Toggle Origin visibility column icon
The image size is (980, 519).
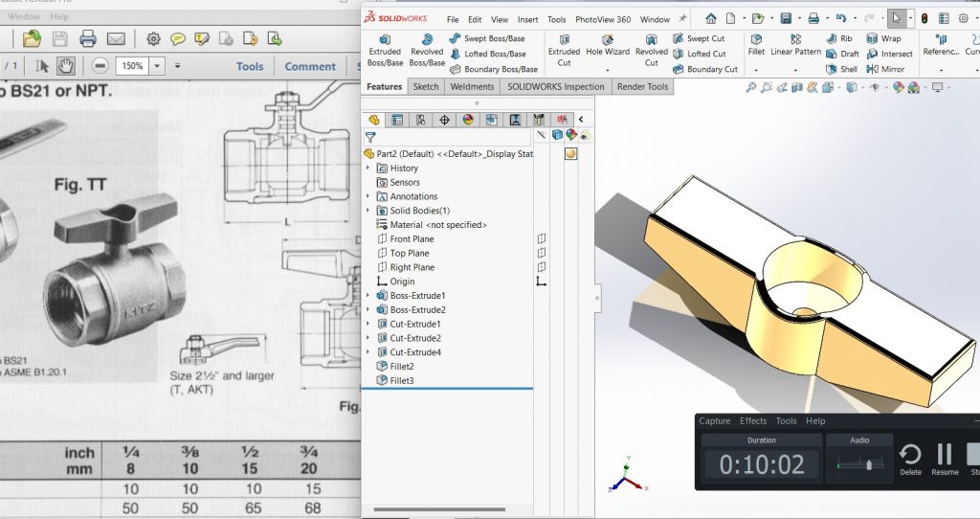pyautogui.click(x=542, y=282)
